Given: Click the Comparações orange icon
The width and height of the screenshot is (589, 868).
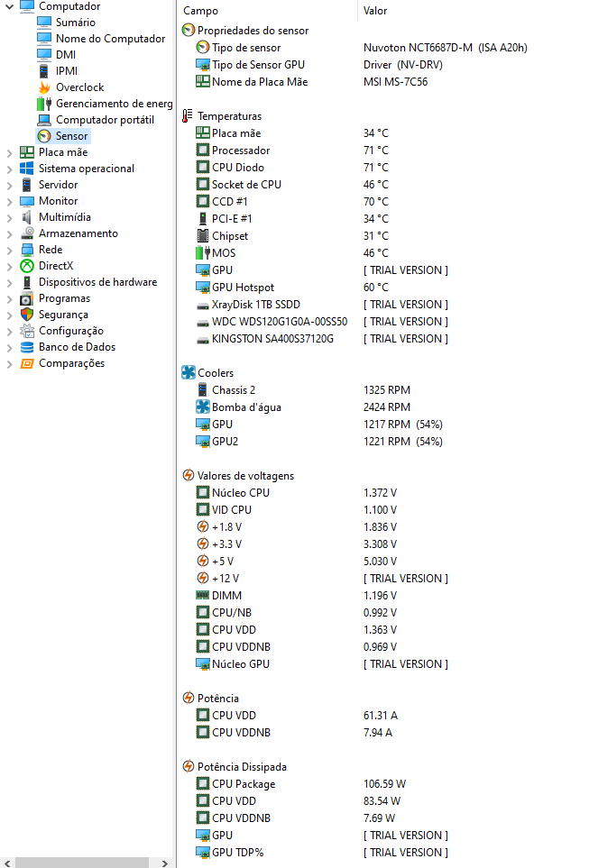Looking at the screenshot, I should (26, 363).
